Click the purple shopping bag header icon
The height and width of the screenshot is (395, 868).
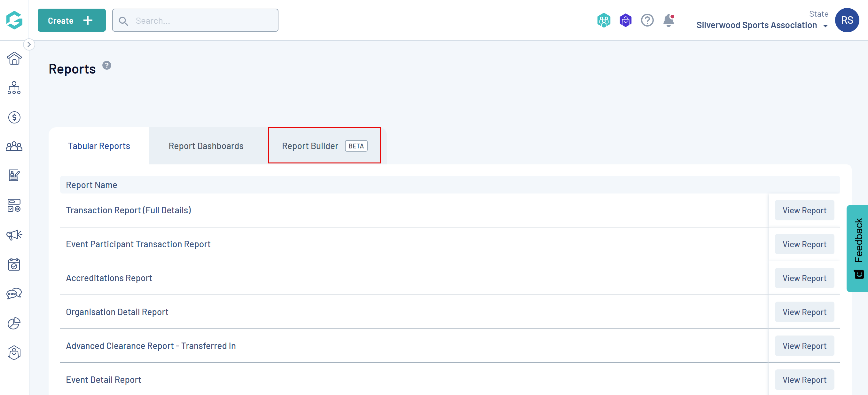(x=625, y=20)
